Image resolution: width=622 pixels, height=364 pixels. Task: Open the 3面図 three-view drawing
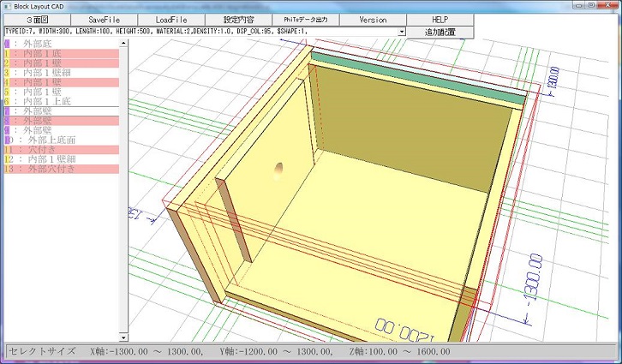[38, 20]
